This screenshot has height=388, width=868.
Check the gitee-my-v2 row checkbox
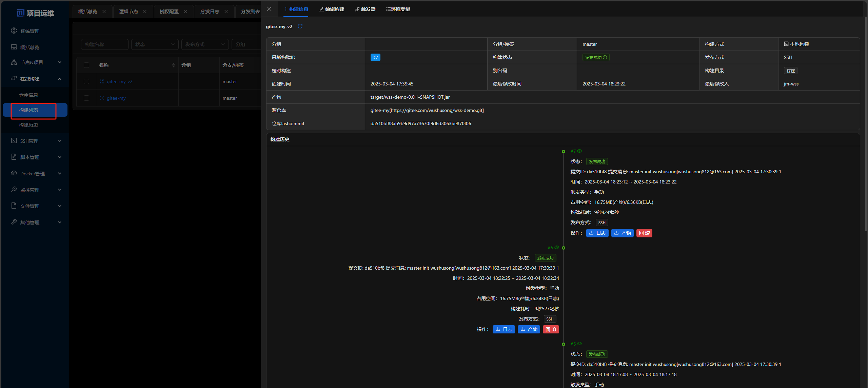tap(86, 82)
